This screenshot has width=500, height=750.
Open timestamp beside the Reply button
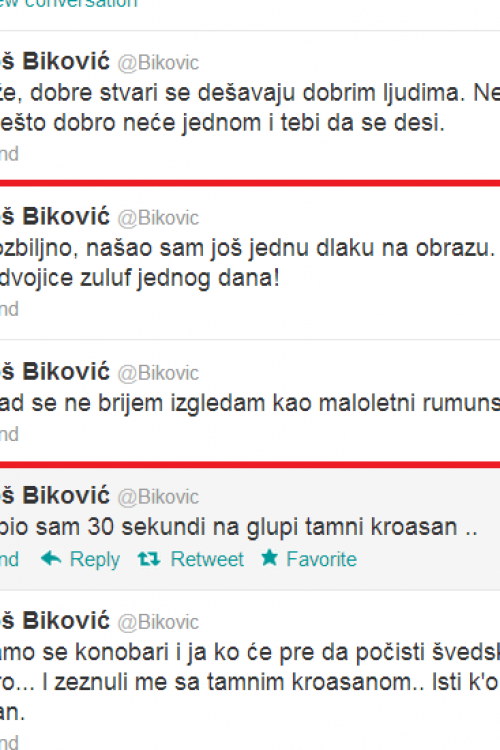coord(9,559)
